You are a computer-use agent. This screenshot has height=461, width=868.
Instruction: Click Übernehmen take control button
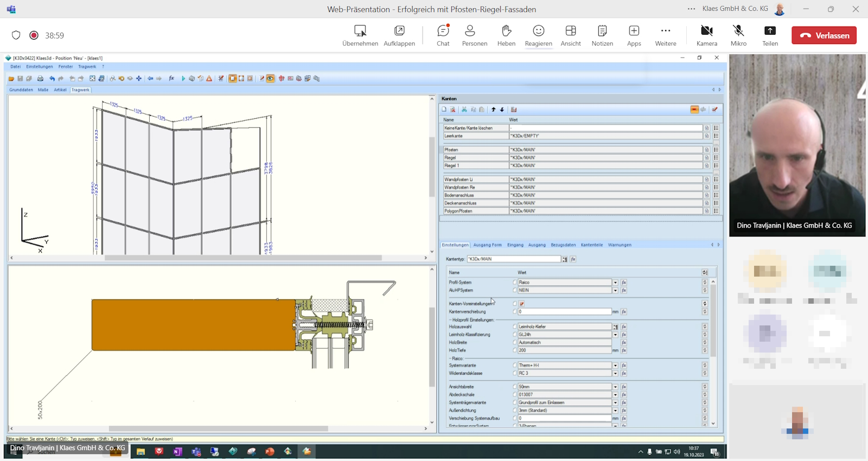[360, 36]
